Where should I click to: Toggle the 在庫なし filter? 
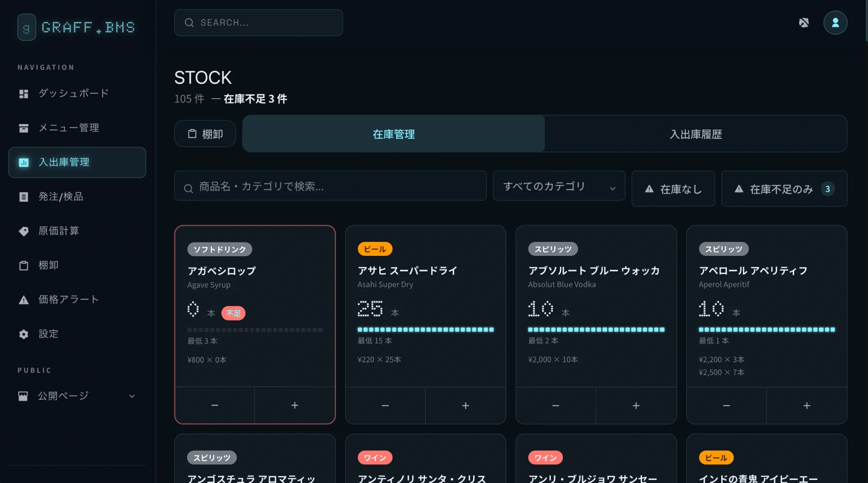click(x=673, y=189)
